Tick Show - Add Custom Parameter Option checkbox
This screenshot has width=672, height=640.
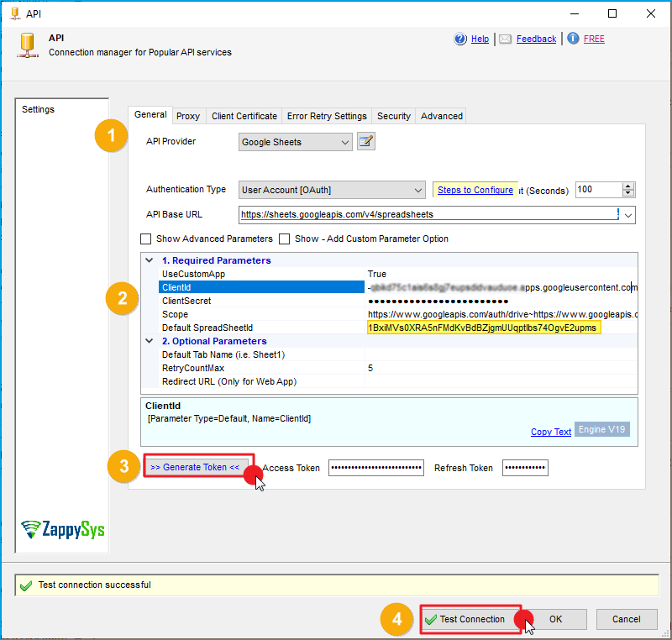285,239
